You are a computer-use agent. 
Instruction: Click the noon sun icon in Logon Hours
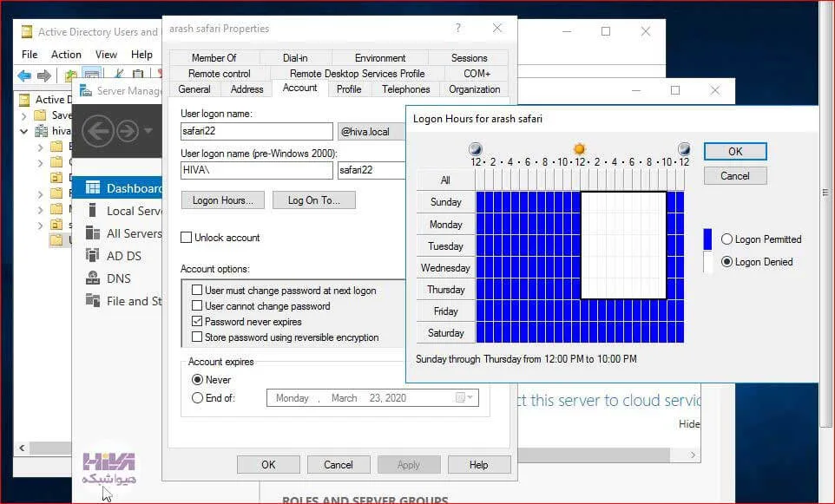(x=580, y=149)
